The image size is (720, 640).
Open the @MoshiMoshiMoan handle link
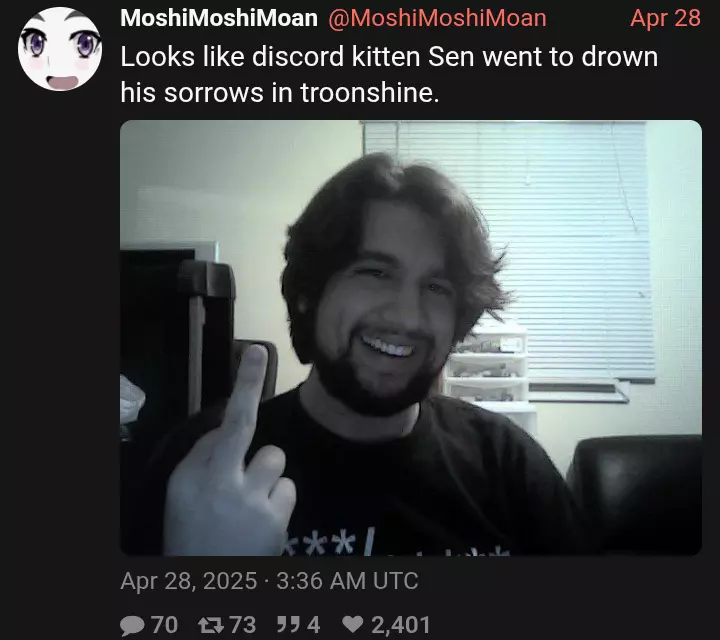[x=438, y=18]
